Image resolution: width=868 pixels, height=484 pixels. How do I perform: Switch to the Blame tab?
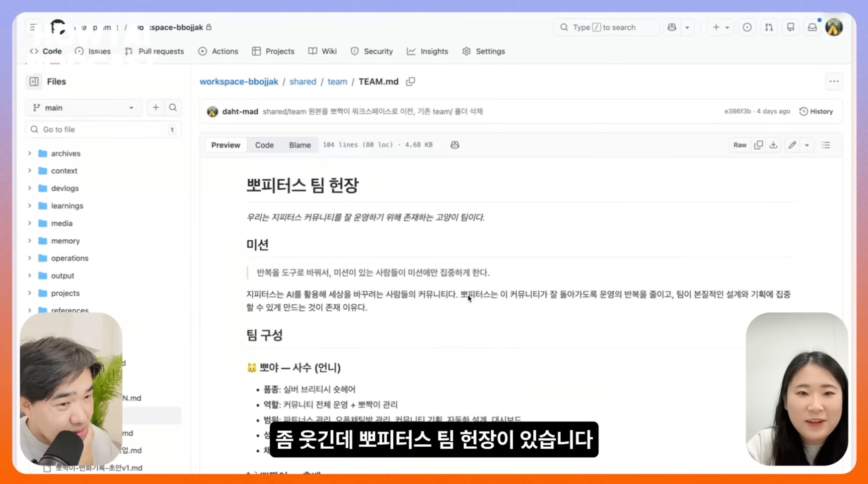299,144
